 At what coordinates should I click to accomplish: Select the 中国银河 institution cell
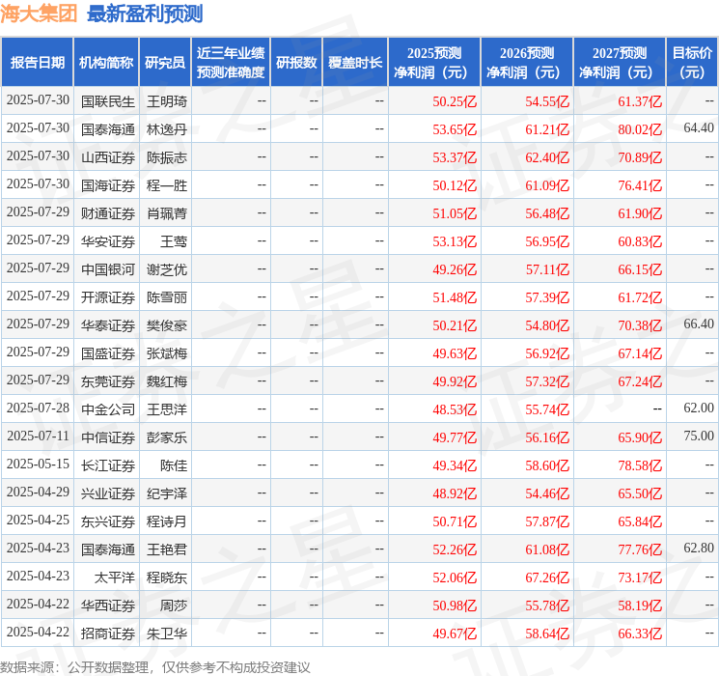(x=108, y=269)
